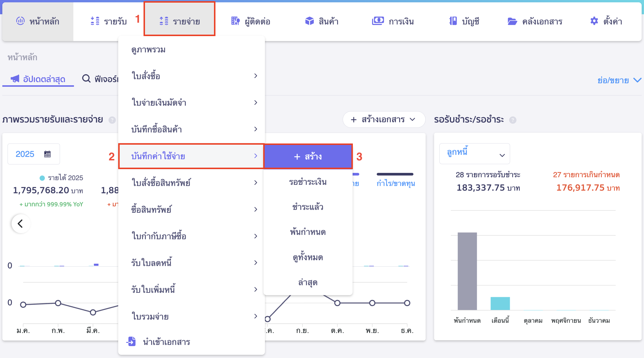Click the สร้าง create expense button
Image resolution: width=644 pixels, height=358 pixels.
pos(308,156)
